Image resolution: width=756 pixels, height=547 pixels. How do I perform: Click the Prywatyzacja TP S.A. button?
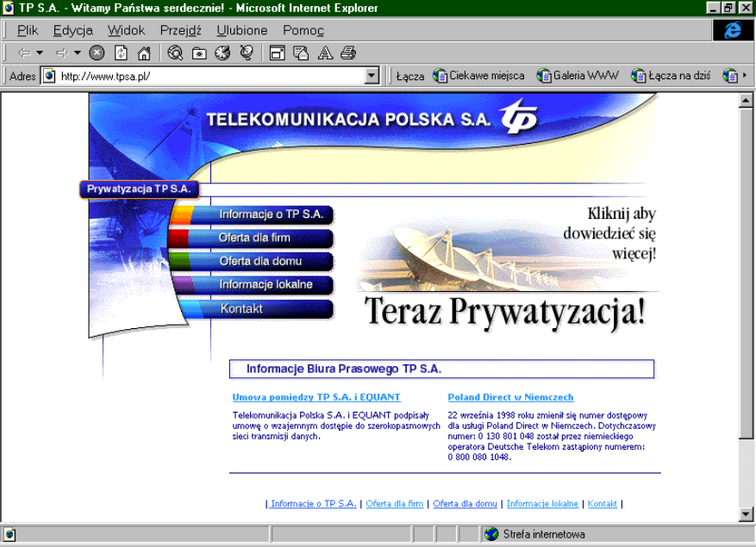(x=139, y=189)
